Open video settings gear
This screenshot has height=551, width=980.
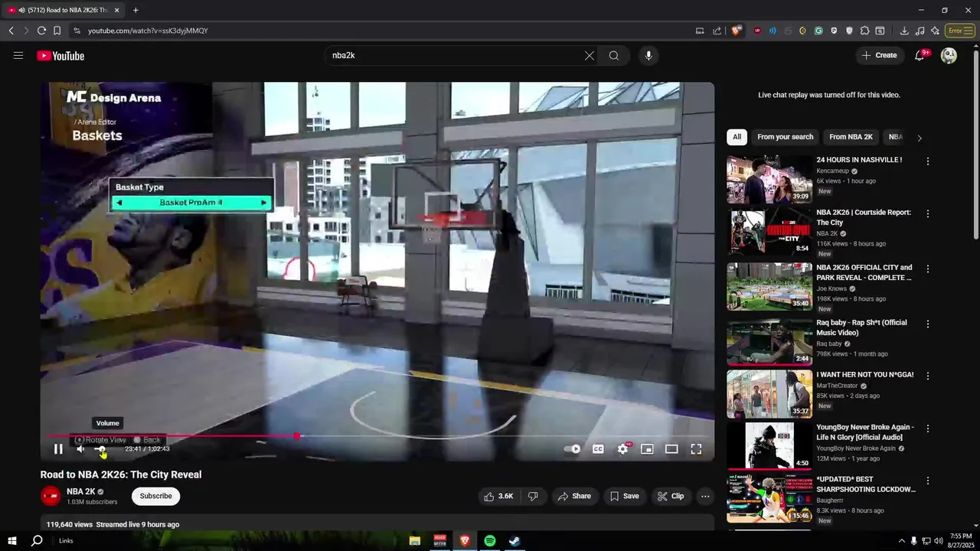[x=622, y=449]
